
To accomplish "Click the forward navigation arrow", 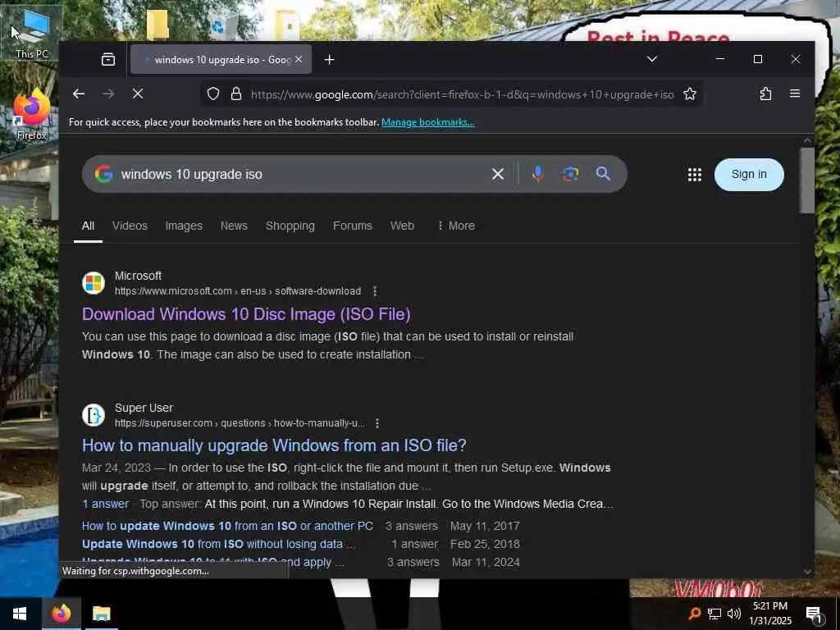I will coord(108,94).
